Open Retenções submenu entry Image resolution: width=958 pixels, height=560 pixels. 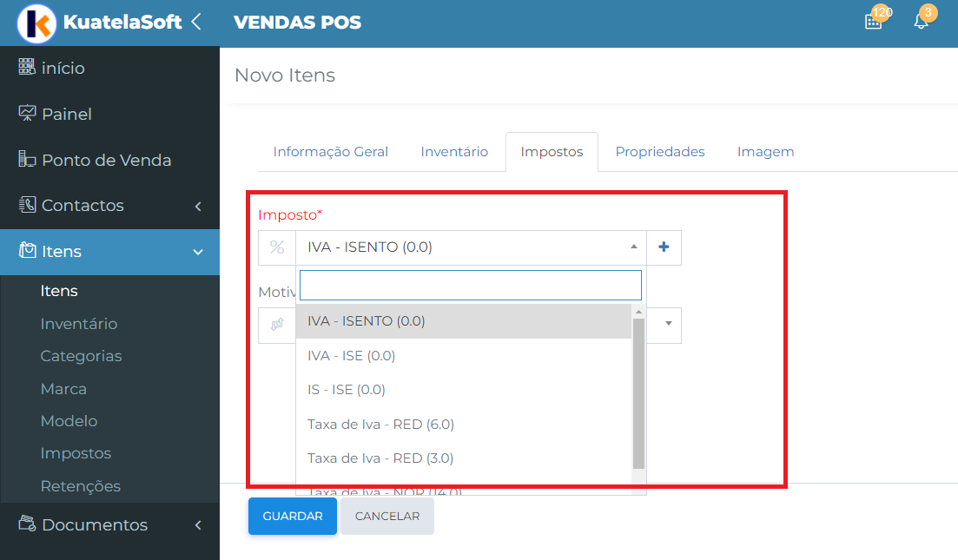click(x=81, y=486)
